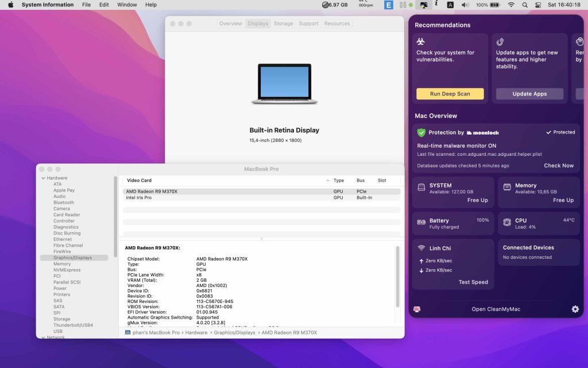Click Check Now for database updates
This screenshot has width=588, height=368.
pos(559,166)
